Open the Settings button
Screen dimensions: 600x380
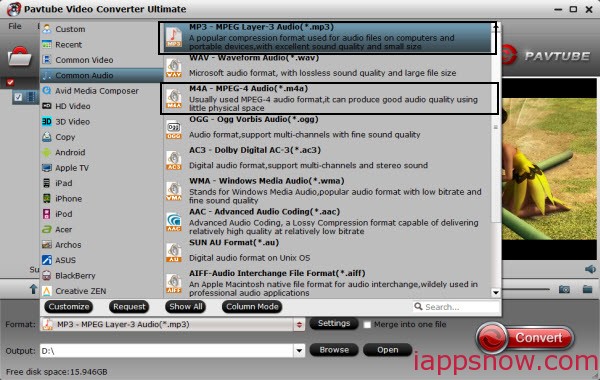[334, 323]
